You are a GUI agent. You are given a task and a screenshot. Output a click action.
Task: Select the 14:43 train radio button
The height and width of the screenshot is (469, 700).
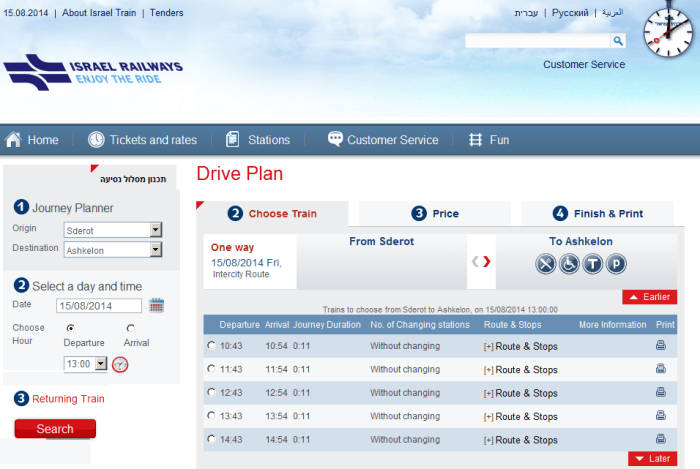[x=211, y=439]
